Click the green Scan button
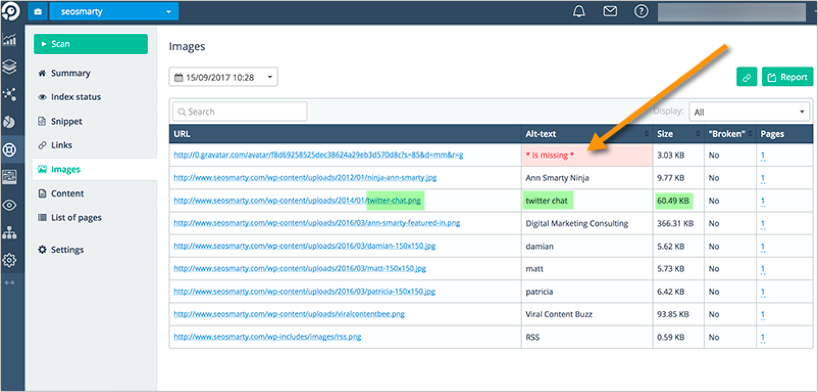 (x=91, y=44)
